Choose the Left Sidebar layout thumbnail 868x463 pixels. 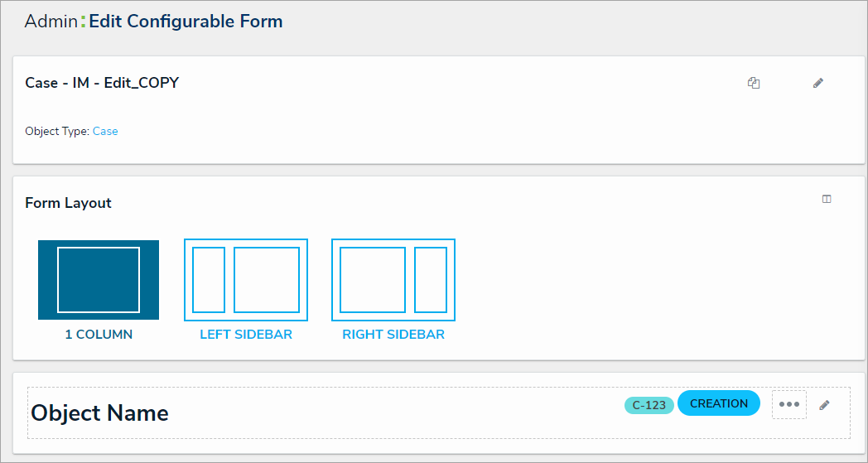[x=246, y=280]
